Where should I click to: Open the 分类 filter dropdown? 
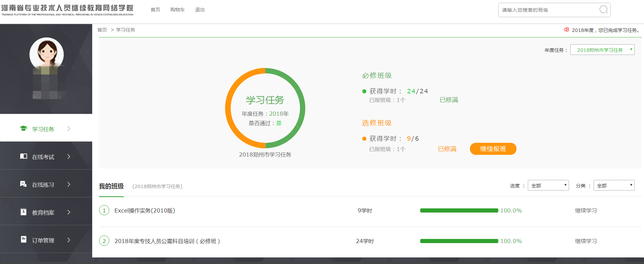click(614, 185)
